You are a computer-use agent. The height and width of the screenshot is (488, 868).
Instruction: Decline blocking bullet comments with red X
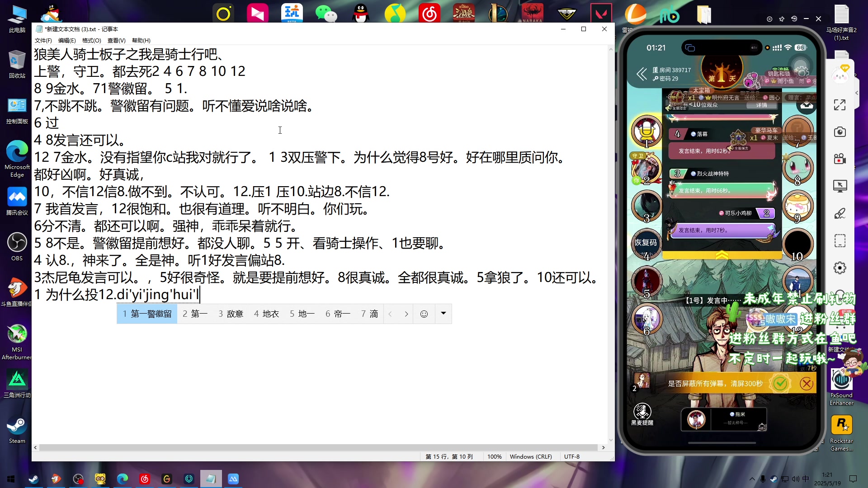807,384
